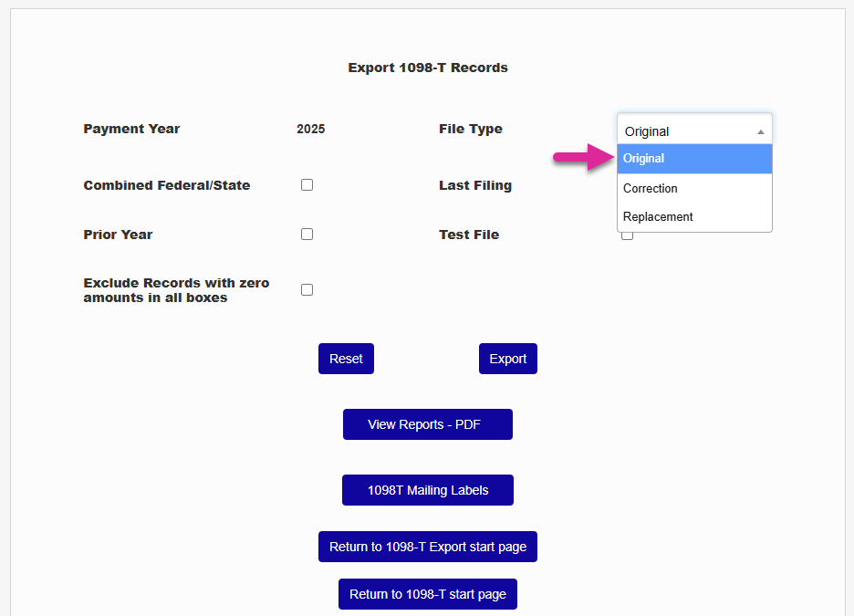Click the Prior Year label text
This screenshot has height=616, width=854.
click(x=118, y=235)
